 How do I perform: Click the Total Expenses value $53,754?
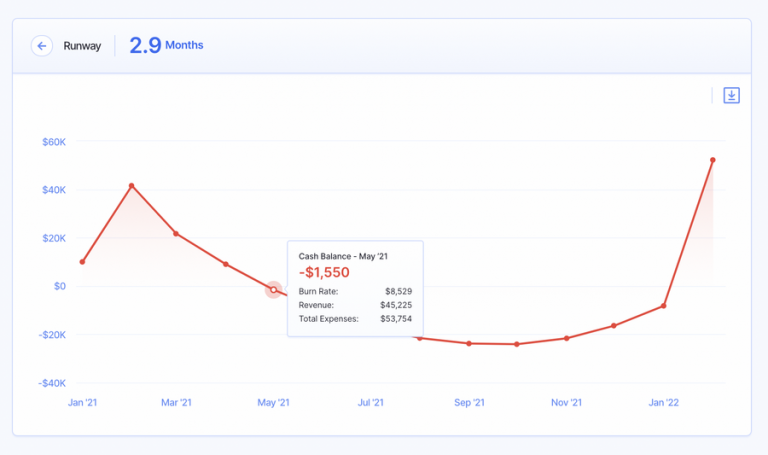393,319
